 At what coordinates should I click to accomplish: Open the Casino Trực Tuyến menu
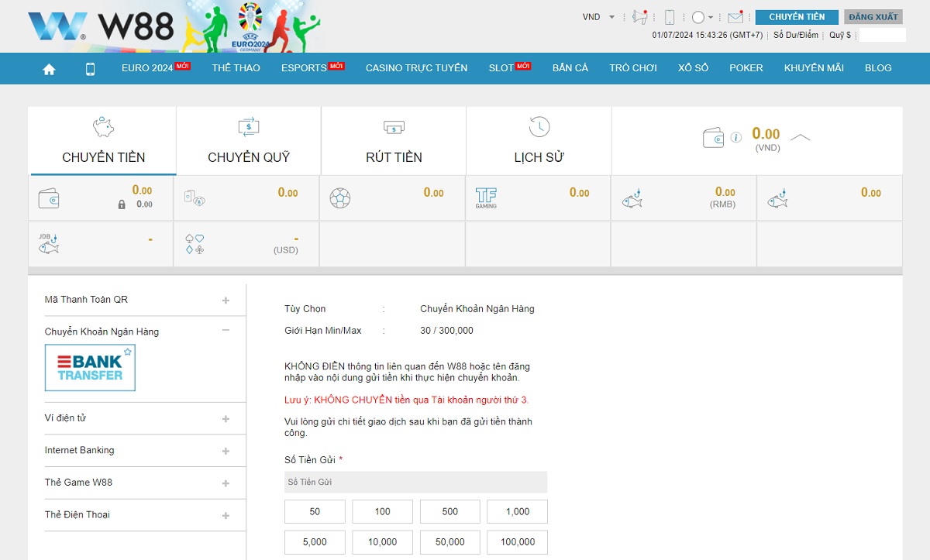[x=416, y=68]
